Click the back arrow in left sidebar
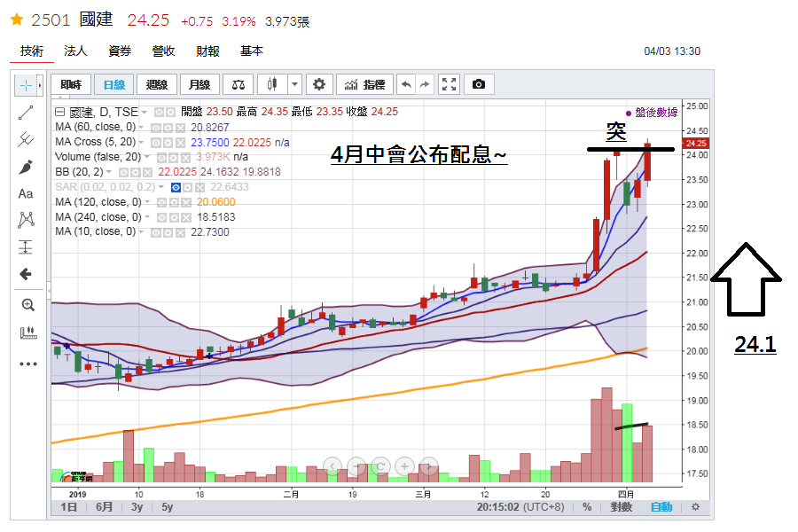The image size is (798, 532). [x=26, y=274]
